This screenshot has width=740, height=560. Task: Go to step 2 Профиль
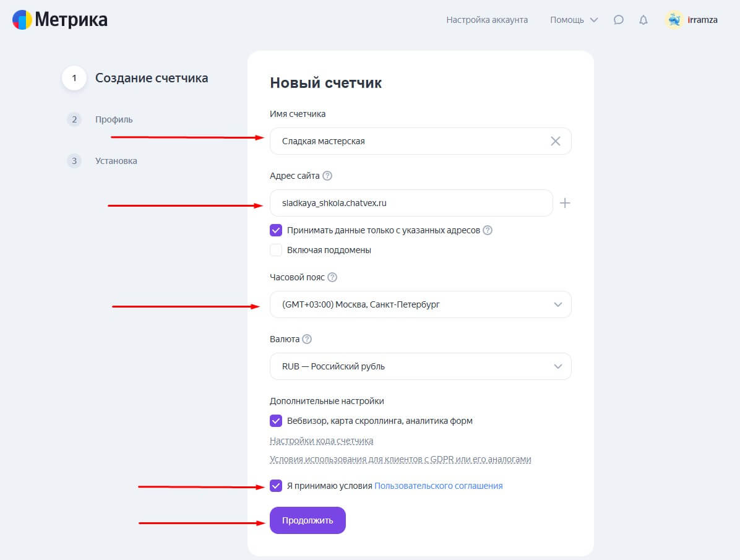(x=114, y=119)
